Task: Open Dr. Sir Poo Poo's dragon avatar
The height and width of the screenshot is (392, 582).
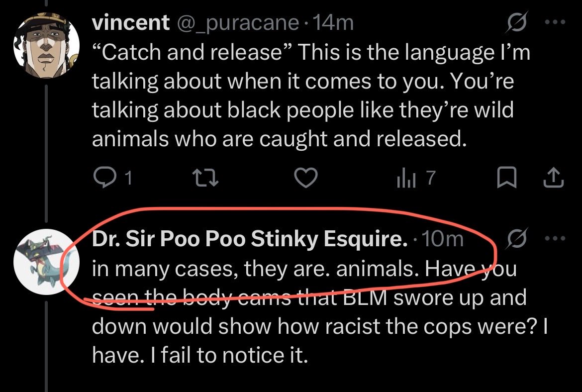Action: pos(46,262)
